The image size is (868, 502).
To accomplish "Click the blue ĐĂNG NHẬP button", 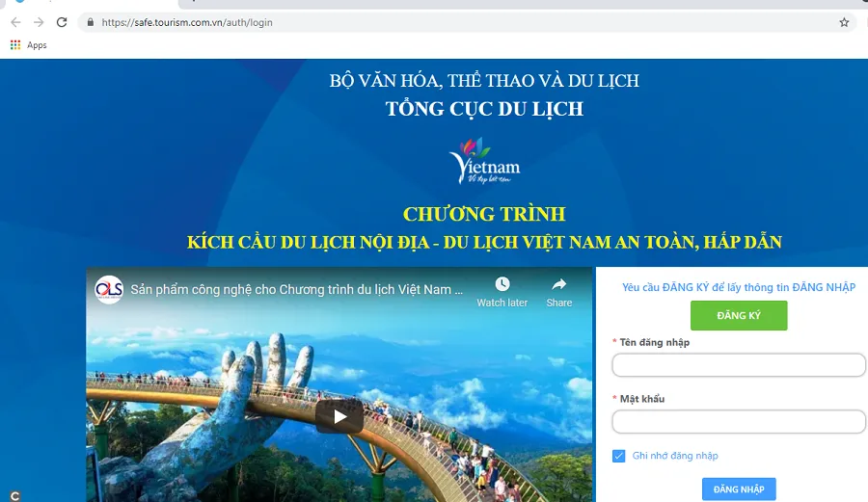I will 739,489.
